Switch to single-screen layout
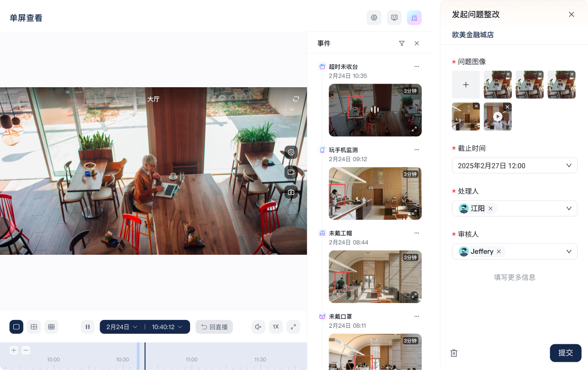Viewport: 588px width, 370px height. [x=17, y=327]
